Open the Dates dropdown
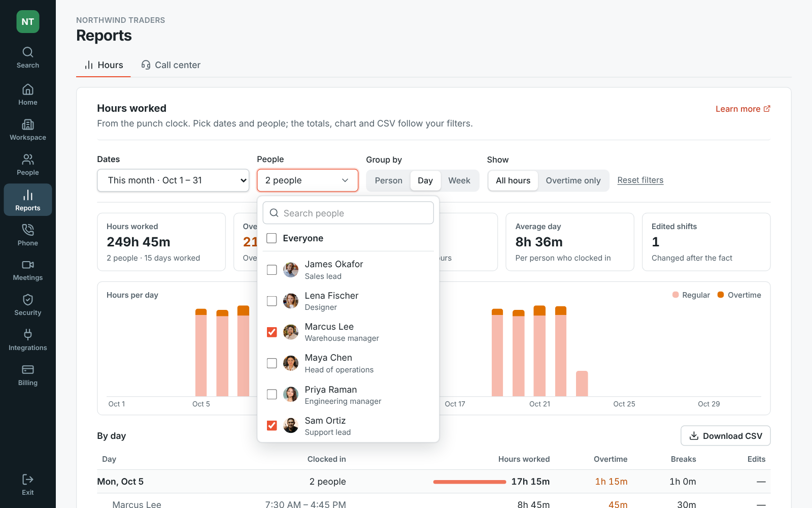 click(x=173, y=180)
